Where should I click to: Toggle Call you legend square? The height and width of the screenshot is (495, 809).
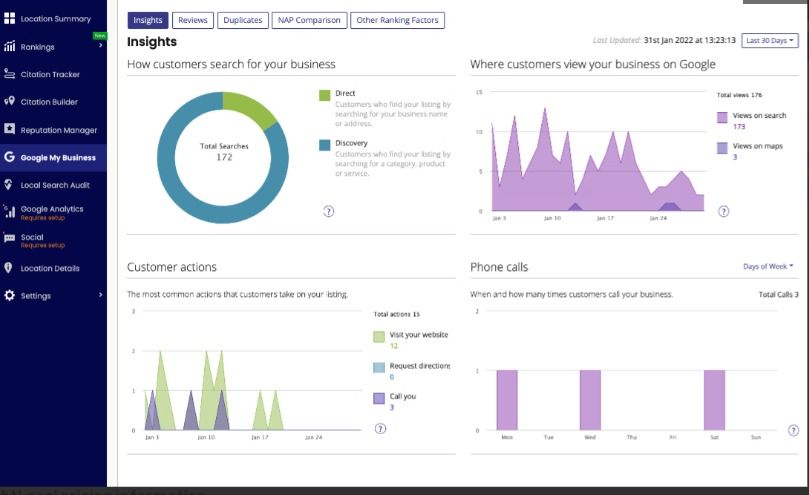coord(379,398)
